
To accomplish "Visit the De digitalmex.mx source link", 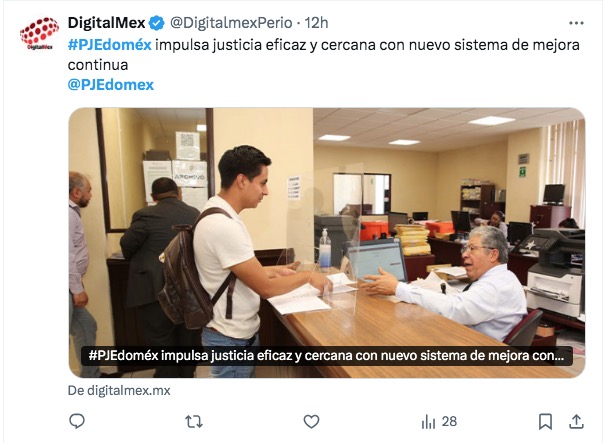I will pyautogui.click(x=119, y=391).
